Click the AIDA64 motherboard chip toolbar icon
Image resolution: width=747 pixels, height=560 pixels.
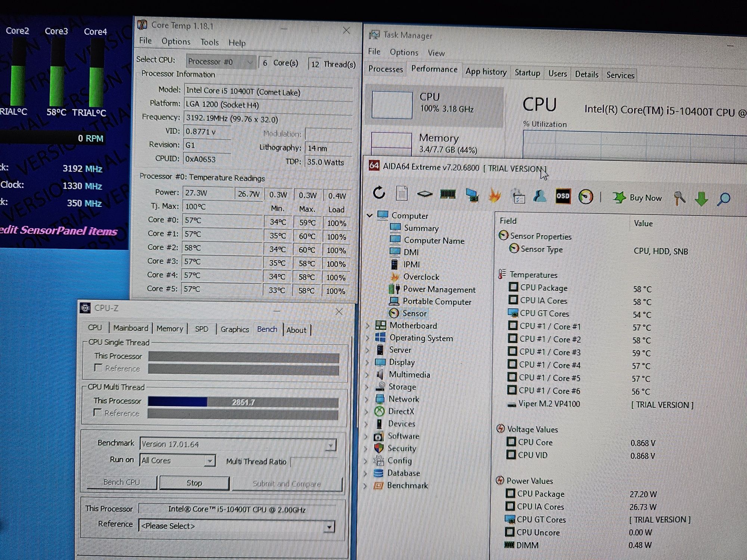[x=425, y=194]
